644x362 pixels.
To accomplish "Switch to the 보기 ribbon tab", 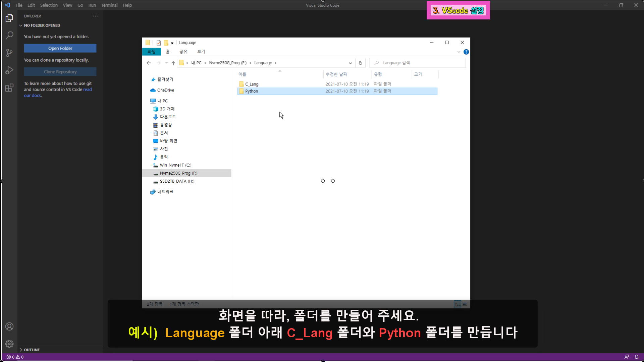I will [201, 52].
